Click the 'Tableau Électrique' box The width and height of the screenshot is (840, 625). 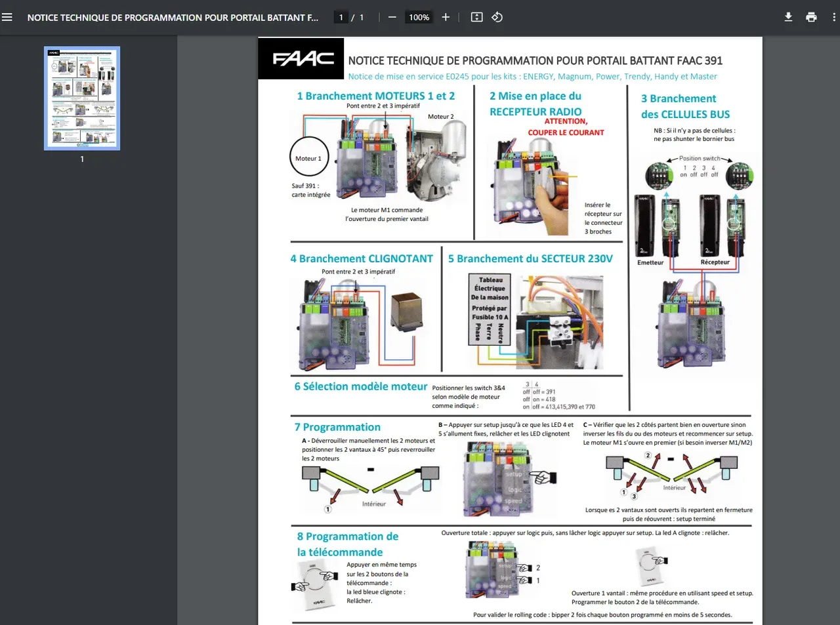tap(490, 310)
